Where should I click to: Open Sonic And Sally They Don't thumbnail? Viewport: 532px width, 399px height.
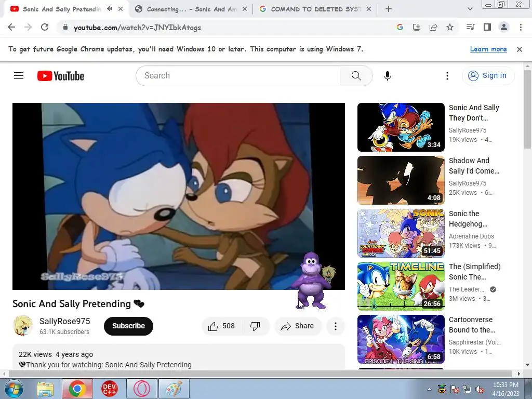point(401,127)
